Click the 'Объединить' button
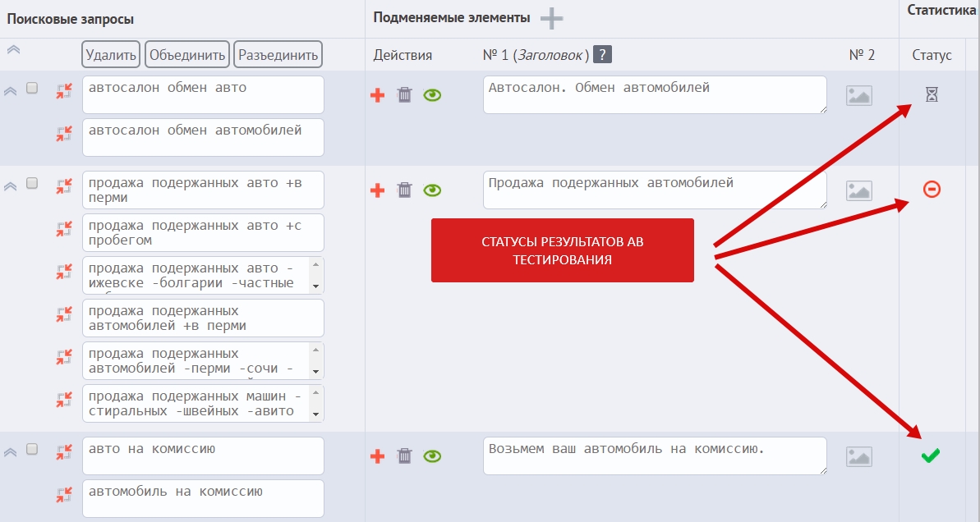Viewport: 980px width, 522px height. pyautogui.click(x=187, y=54)
